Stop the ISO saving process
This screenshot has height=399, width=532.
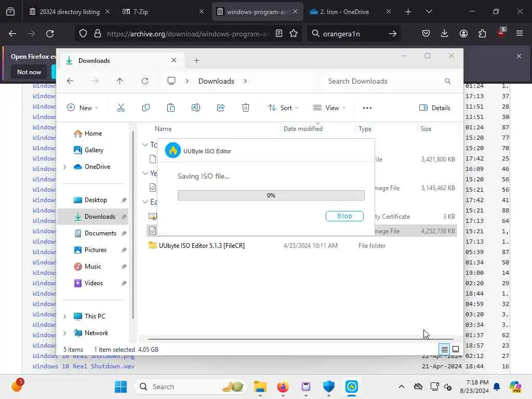click(x=344, y=216)
